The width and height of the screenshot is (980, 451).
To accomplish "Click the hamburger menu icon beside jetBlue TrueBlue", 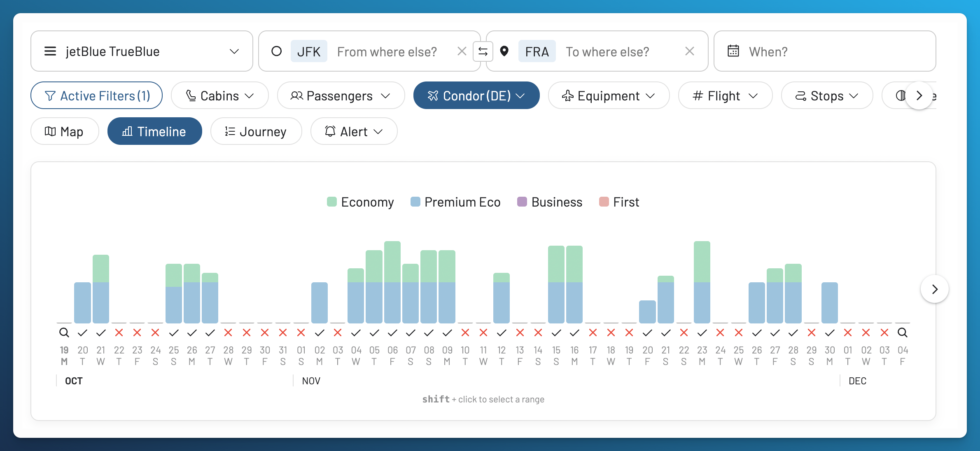I will point(50,51).
